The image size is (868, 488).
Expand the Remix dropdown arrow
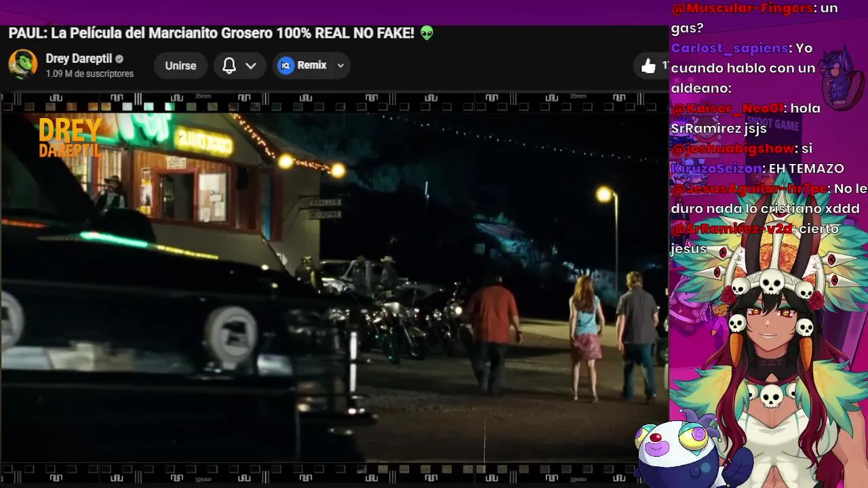click(340, 66)
